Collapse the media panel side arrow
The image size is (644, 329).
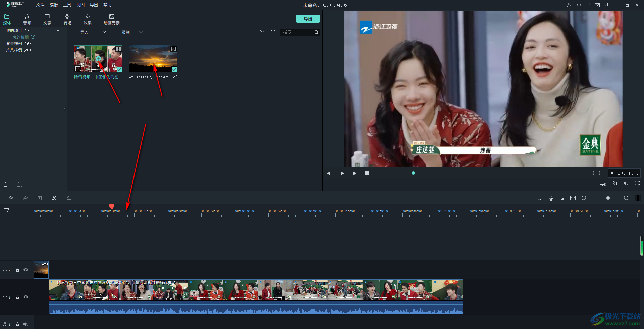pos(65,109)
